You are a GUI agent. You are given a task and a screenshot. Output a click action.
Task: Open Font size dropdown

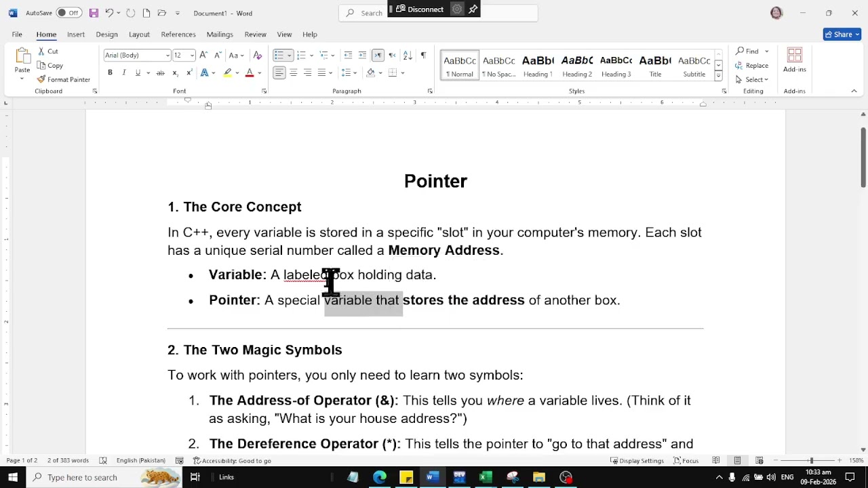pos(192,56)
